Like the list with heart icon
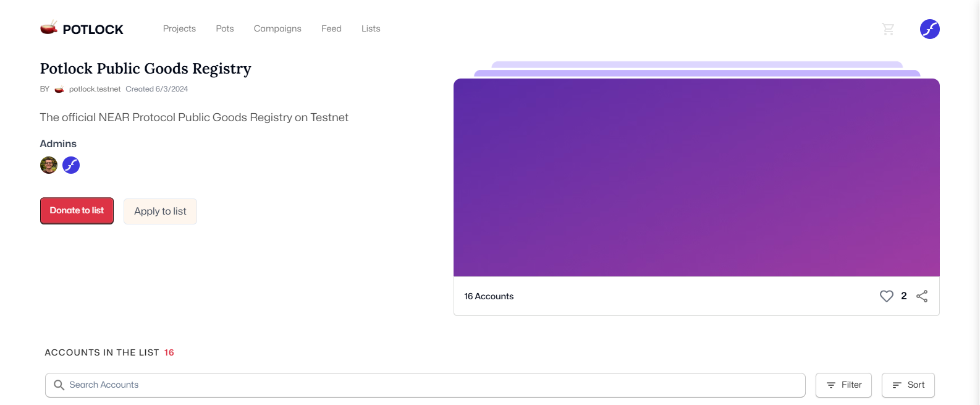 point(886,296)
